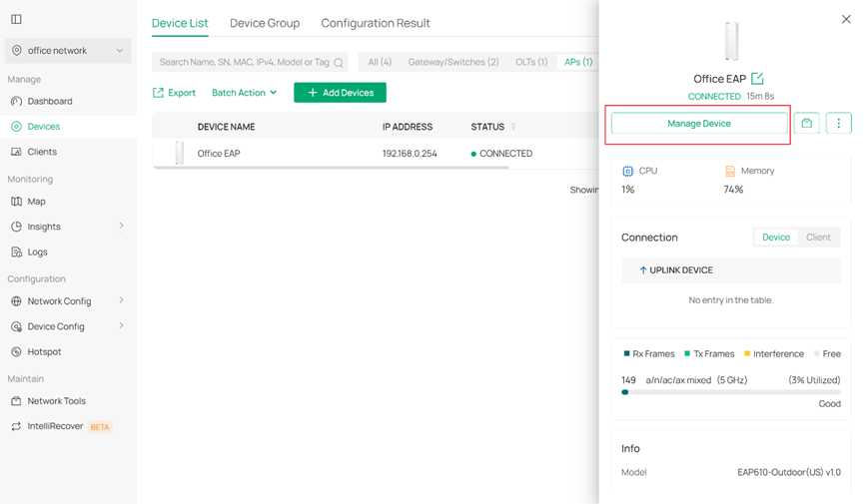Open the office network site dropdown
This screenshot has width=864, height=504.
point(68,51)
